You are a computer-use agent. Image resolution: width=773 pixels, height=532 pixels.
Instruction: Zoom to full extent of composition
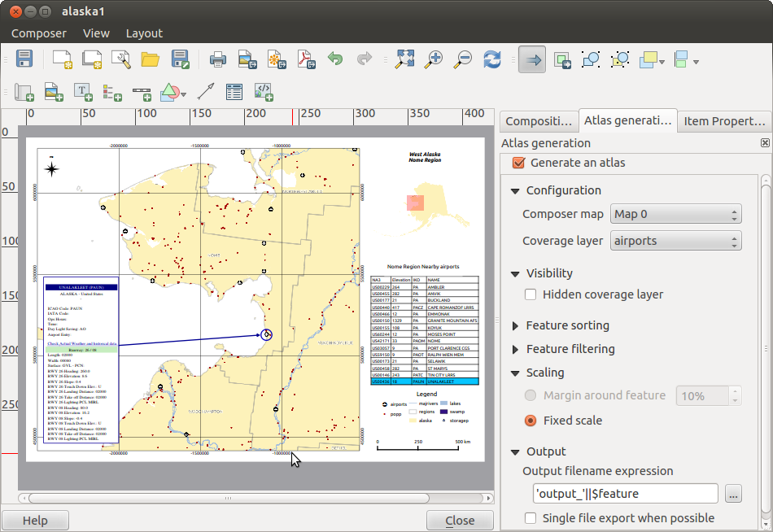tap(404, 59)
